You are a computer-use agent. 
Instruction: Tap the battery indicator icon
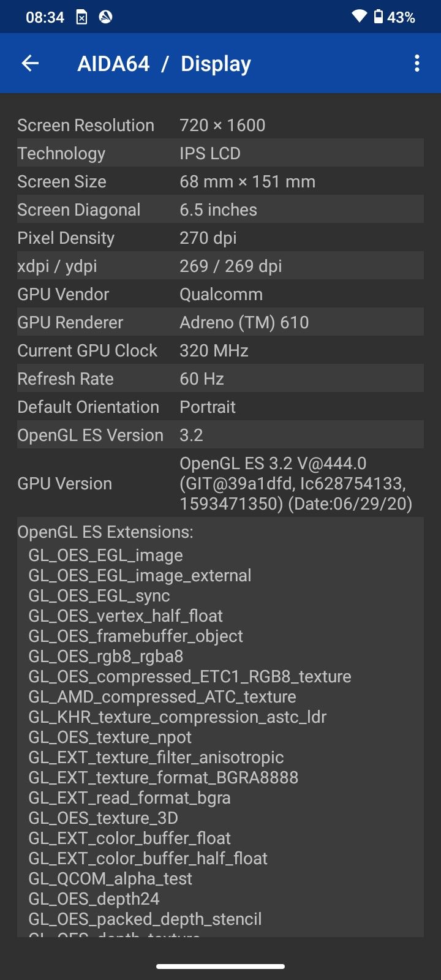point(379,17)
